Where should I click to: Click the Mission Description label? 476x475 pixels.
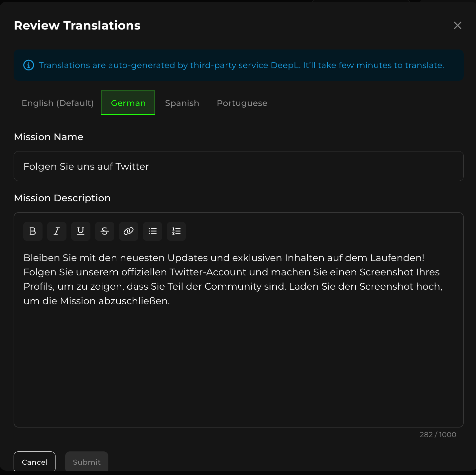62,198
